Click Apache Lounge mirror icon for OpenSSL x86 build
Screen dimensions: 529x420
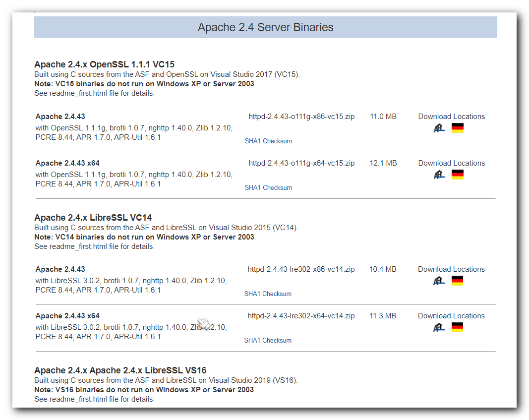[x=439, y=128]
